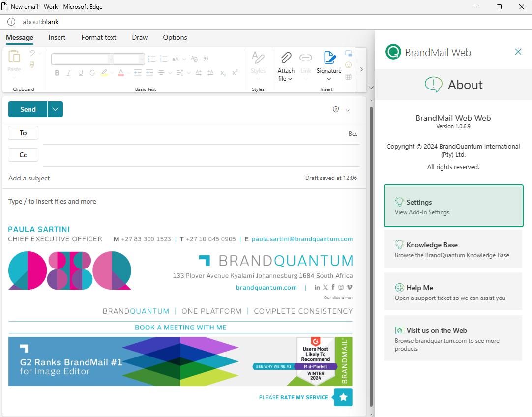
Task: Apply text highlight color
Action: coord(104,73)
